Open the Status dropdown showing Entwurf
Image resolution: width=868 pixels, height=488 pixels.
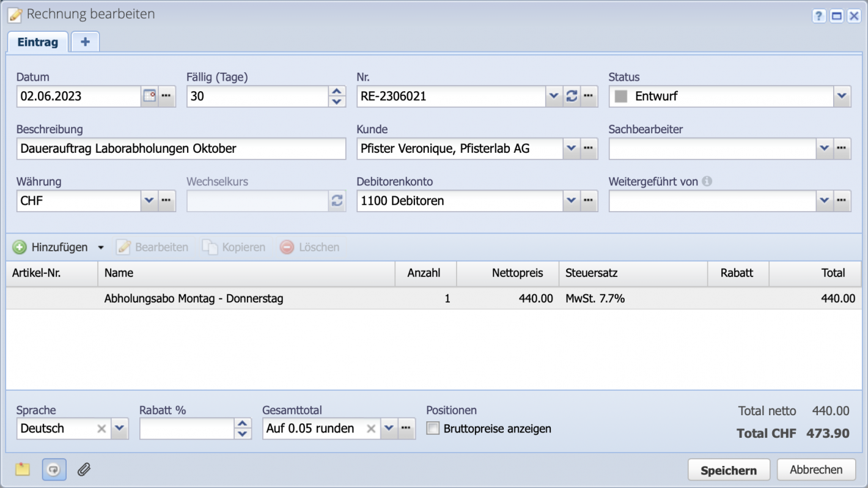(842, 96)
